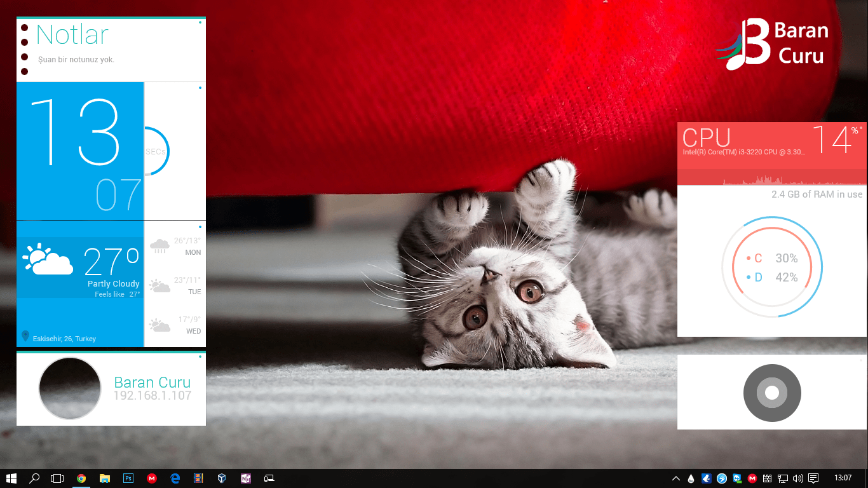
Task: Launch VirtualBox from the taskbar
Action: [x=222, y=478]
